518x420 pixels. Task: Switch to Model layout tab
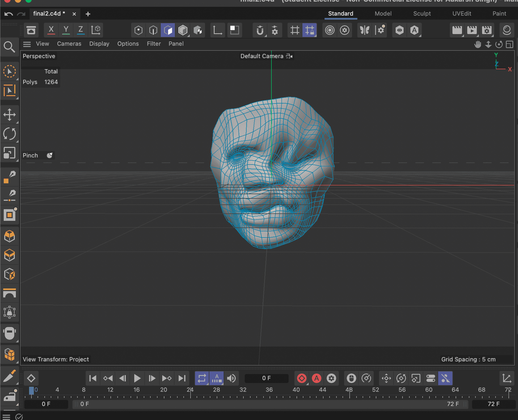[x=383, y=13]
